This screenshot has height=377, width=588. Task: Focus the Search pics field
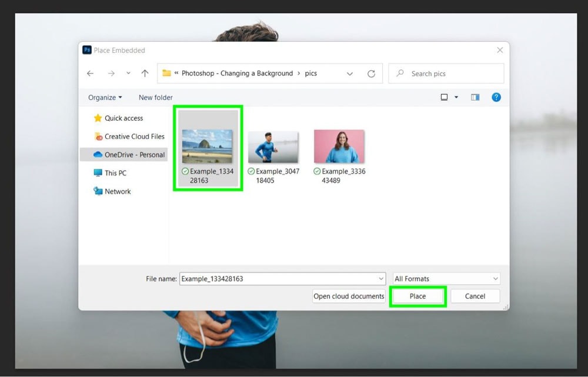point(446,74)
